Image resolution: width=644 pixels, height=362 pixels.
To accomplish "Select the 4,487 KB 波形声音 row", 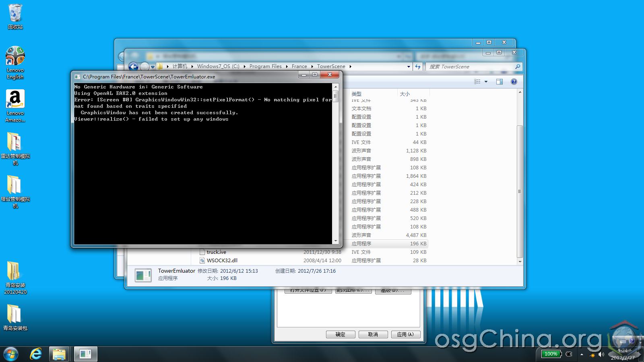I will click(388, 235).
